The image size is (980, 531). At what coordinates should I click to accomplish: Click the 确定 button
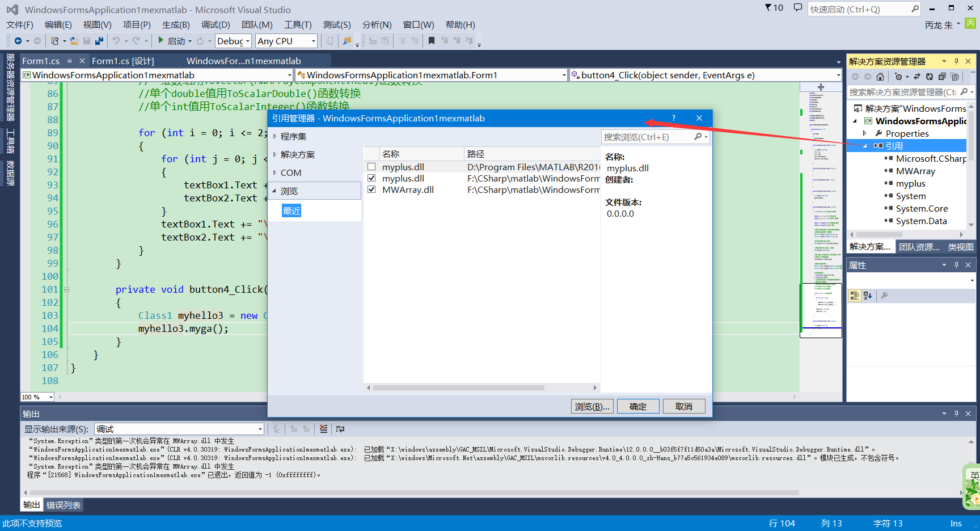(638, 406)
